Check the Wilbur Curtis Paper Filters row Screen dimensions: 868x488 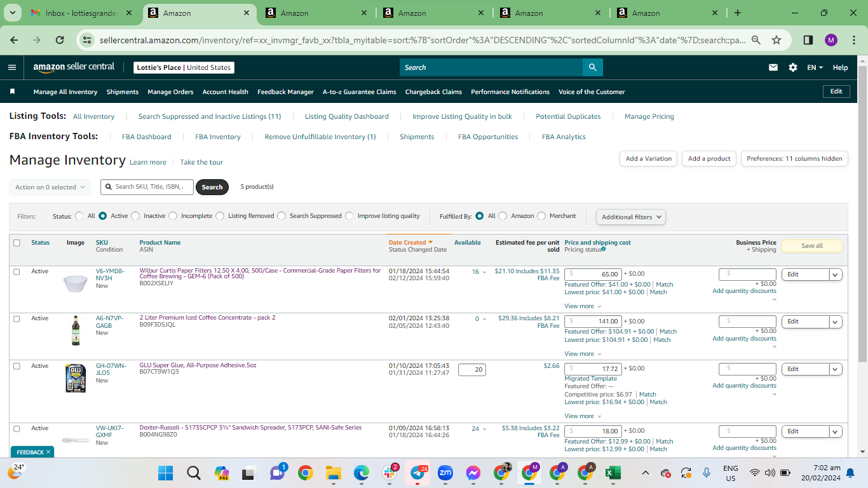pyautogui.click(x=17, y=271)
